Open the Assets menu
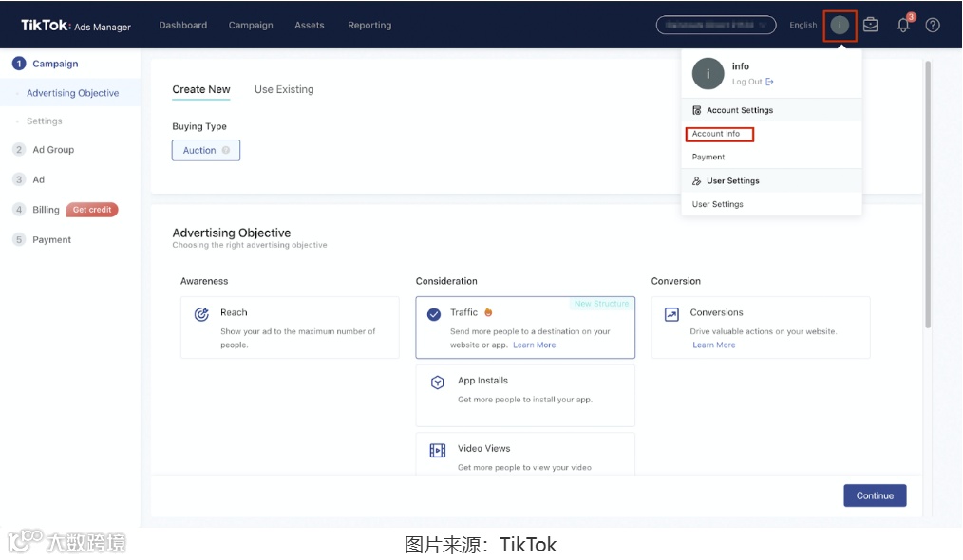The width and height of the screenshot is (963, 560). [x=309, y=26]
